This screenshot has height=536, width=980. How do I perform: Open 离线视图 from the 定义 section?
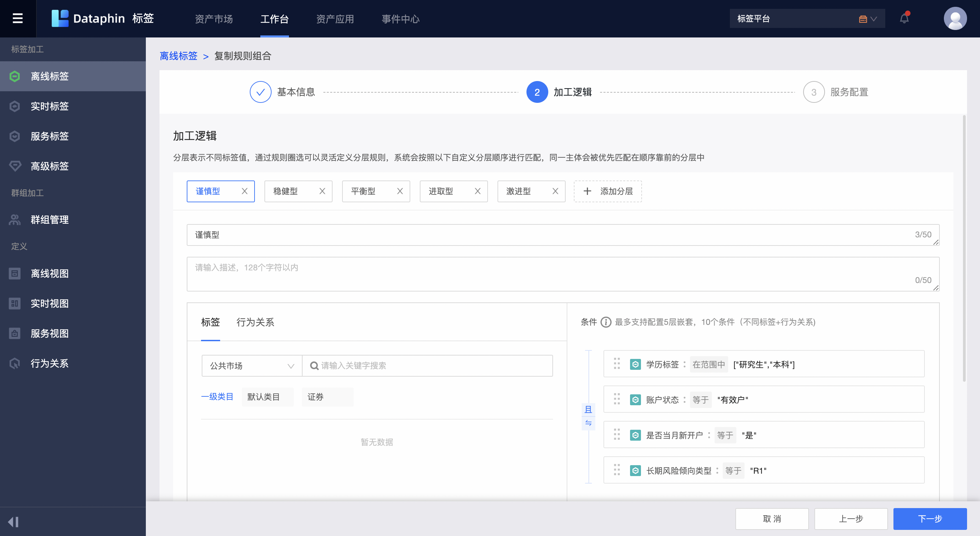[49, 273]
